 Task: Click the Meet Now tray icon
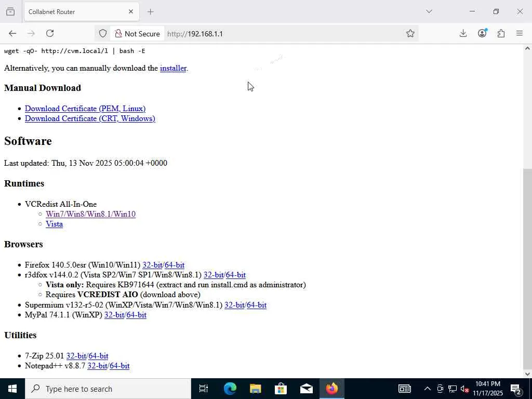(x=440, y=389)
